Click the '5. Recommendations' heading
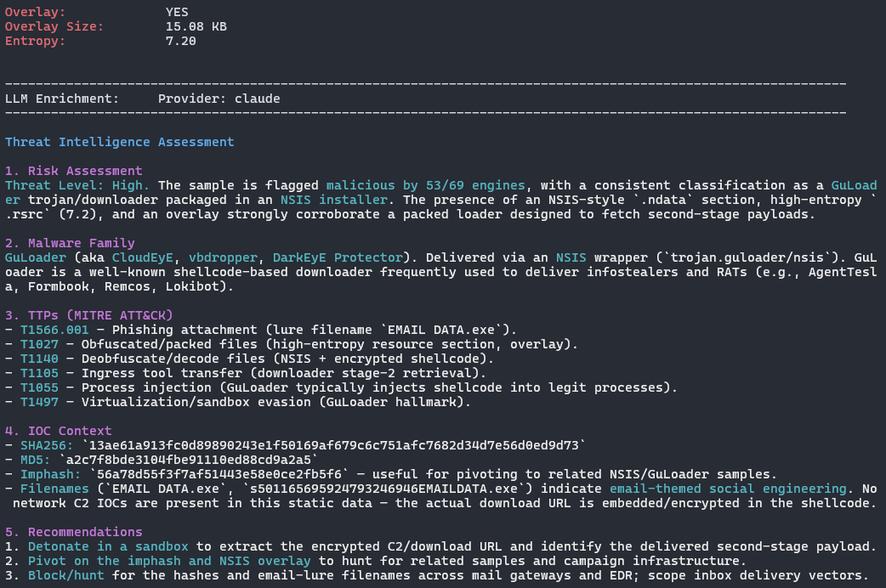 [73, 532]
